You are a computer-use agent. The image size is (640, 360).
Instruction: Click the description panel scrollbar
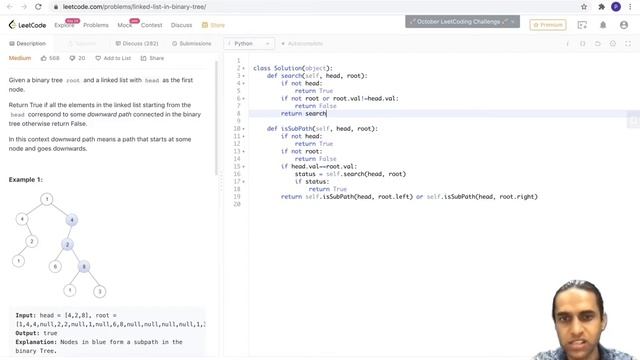pos(216,118)
